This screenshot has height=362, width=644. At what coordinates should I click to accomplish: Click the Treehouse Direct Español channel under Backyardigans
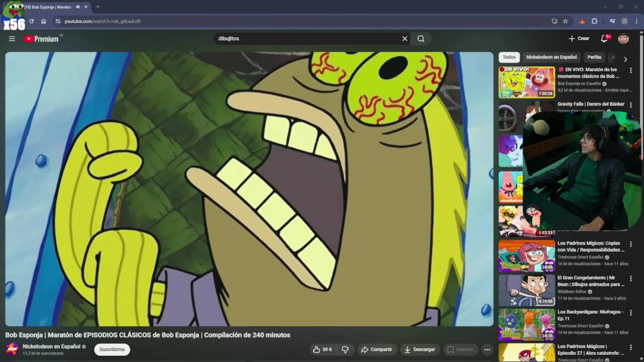(x=580, y=326)
